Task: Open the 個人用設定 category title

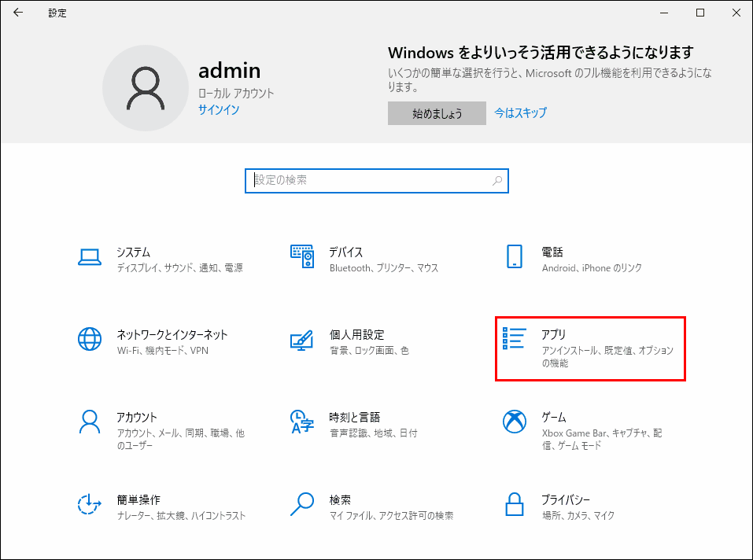Action: (356, 334)
